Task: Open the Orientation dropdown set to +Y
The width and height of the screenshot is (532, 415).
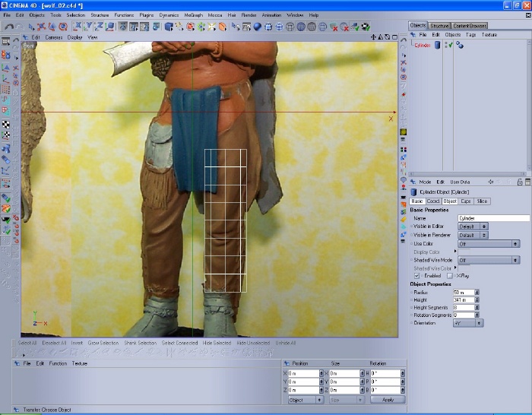Action: click(467, 322)
